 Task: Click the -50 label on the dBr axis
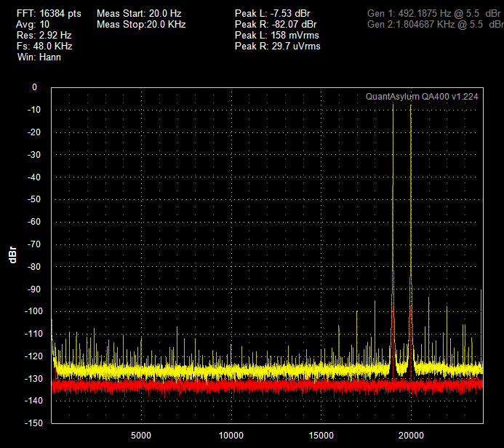pos(34,199)
